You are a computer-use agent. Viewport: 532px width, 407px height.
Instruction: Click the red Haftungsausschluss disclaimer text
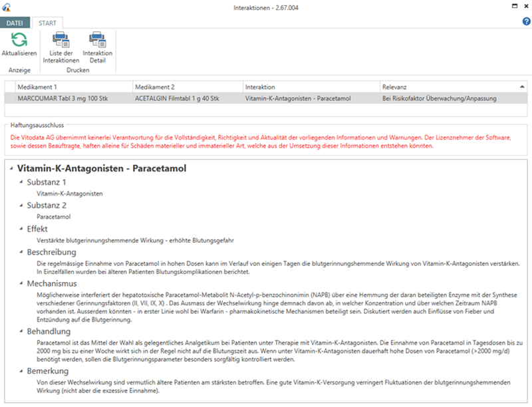[261, 142]
